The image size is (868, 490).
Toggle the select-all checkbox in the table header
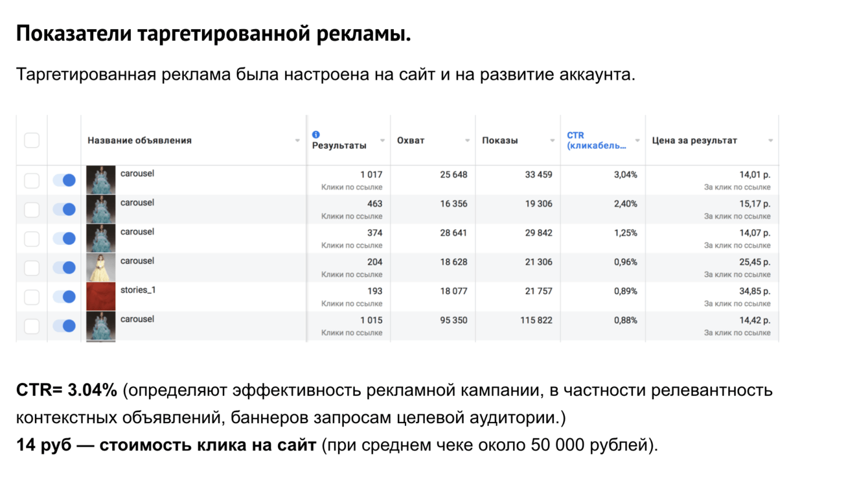pos(32,141)
